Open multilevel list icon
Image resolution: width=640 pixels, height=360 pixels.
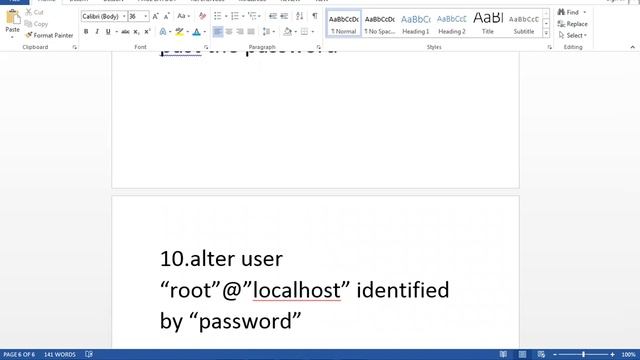click(x=253, y=16)
